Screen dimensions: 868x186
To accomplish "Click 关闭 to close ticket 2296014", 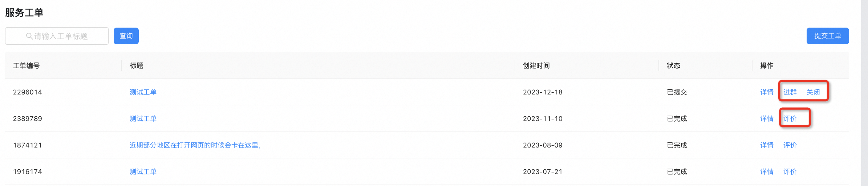I will coord(813,92).
